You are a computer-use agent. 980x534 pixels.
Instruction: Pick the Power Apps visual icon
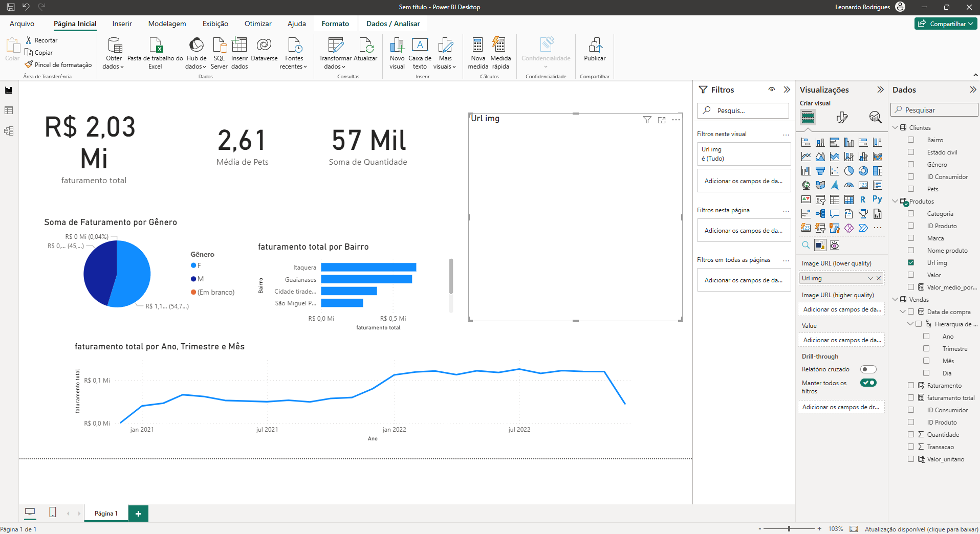[849, 228]
